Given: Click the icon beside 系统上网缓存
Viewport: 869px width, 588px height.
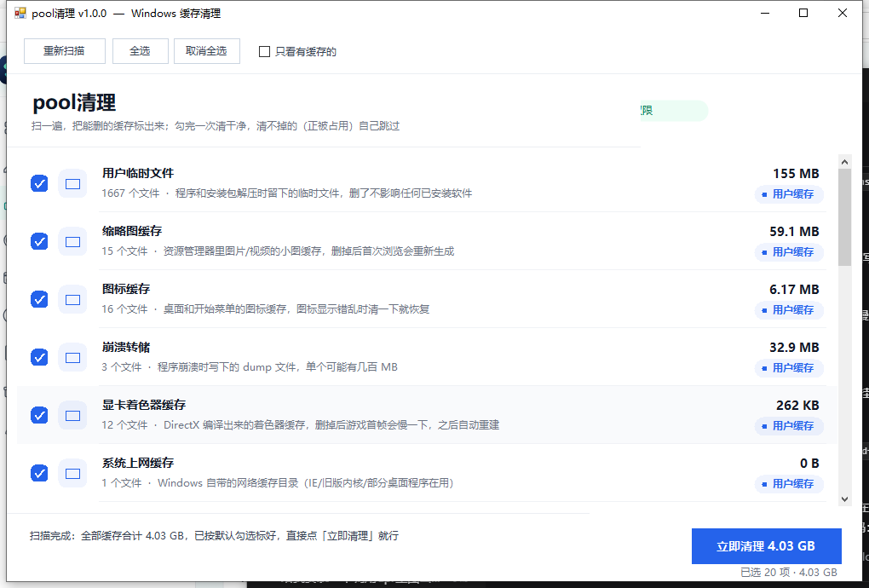Looking at the screenshot, I should point(72,473).
